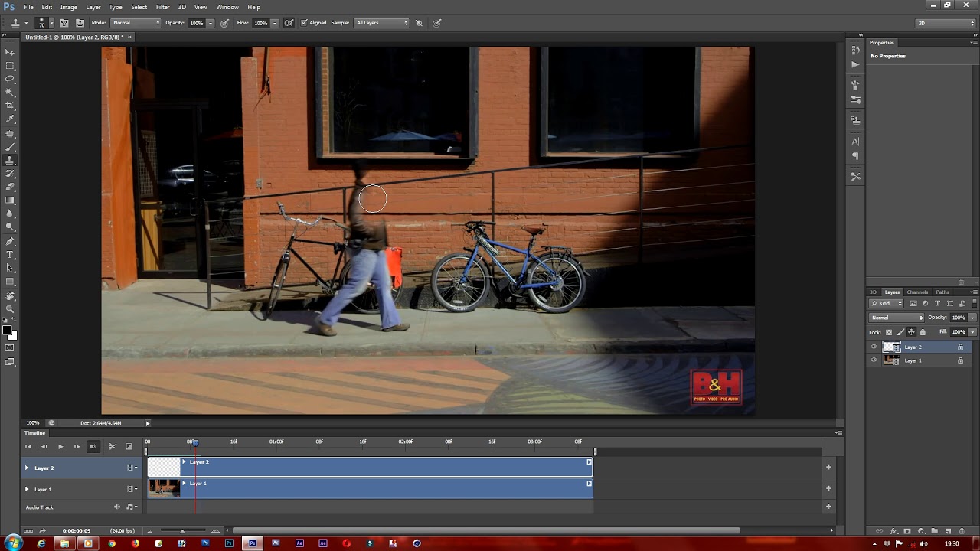Image resolution: width=980 pixels, height=551 pixels.
Task: Add media to the Layer 2 track (plus)
Action: (x=828, y=467)
